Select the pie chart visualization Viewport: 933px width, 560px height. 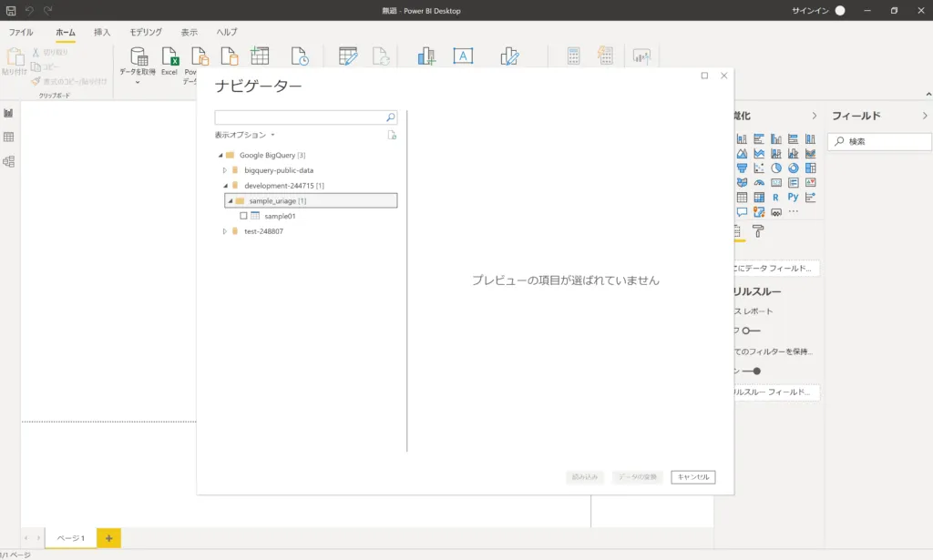pos(776,168)
